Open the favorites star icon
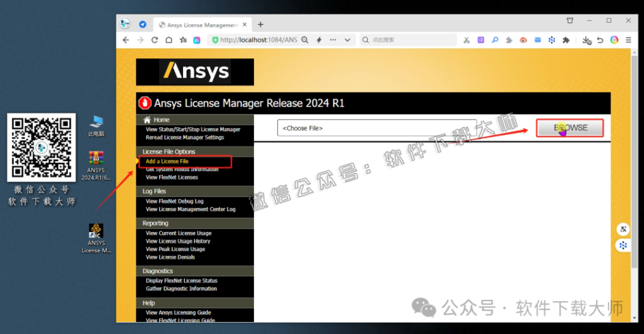Image resolution: width=644 pixels, height=334 pixels. pyautogui.click(x=183, y=40)
